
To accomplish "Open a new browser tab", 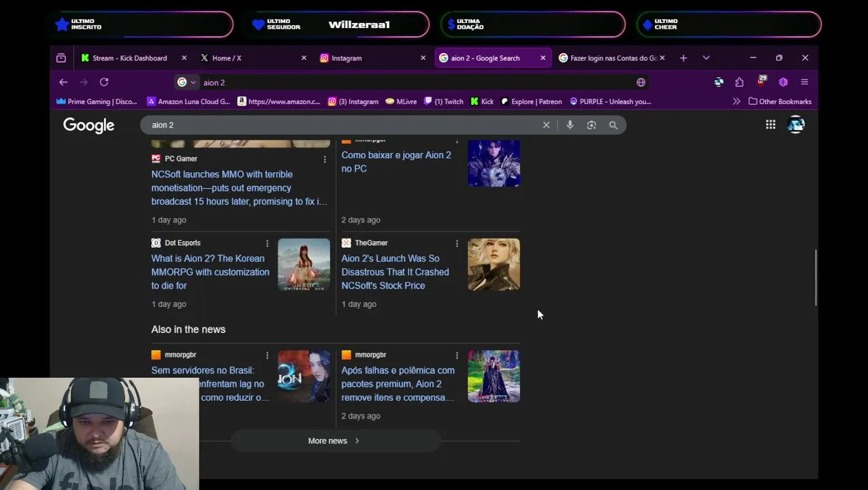I will pyautogui.click(x=684, y=58).
